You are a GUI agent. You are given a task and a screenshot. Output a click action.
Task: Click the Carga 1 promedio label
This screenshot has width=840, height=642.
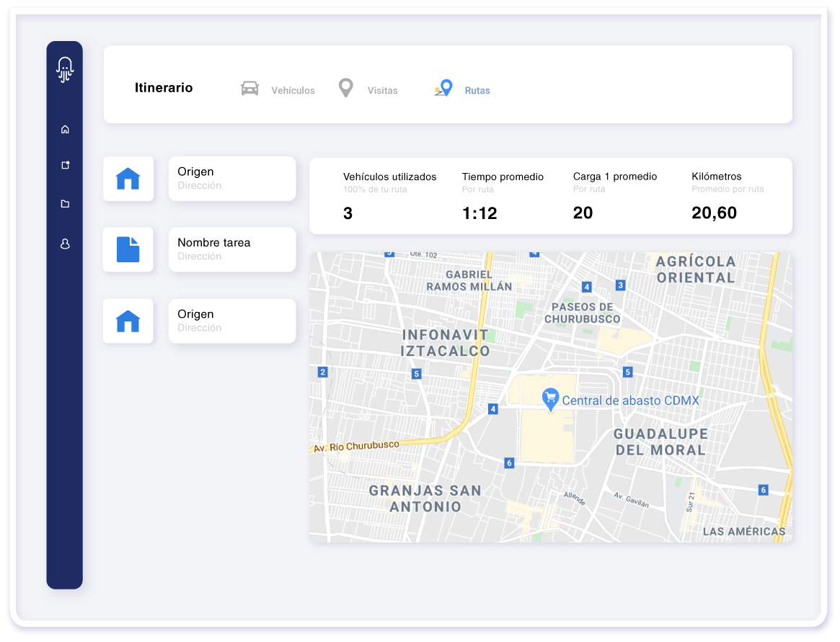coord(615,176)
